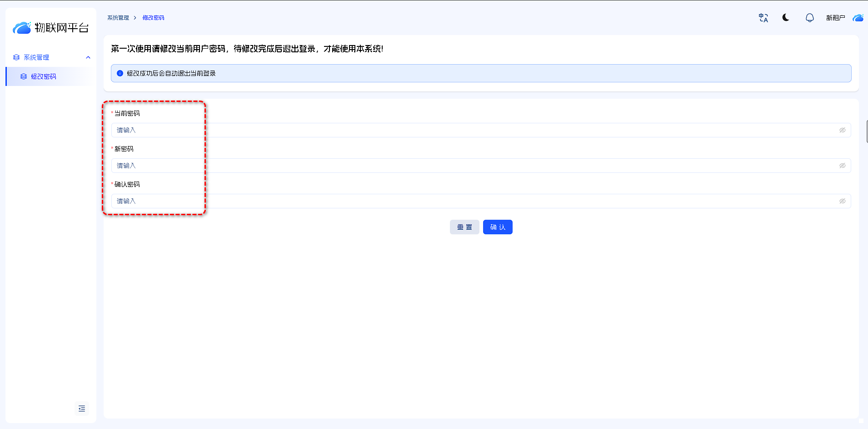Click the 系统管理 sidebar stack icon
The height and width of the screenshot is (429, 868).
click(x=16, y=57)
